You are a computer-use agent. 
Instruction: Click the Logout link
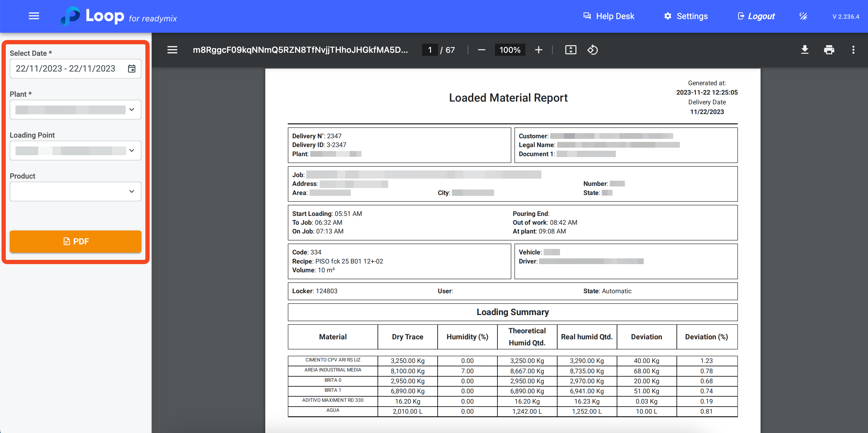point(756,16)
